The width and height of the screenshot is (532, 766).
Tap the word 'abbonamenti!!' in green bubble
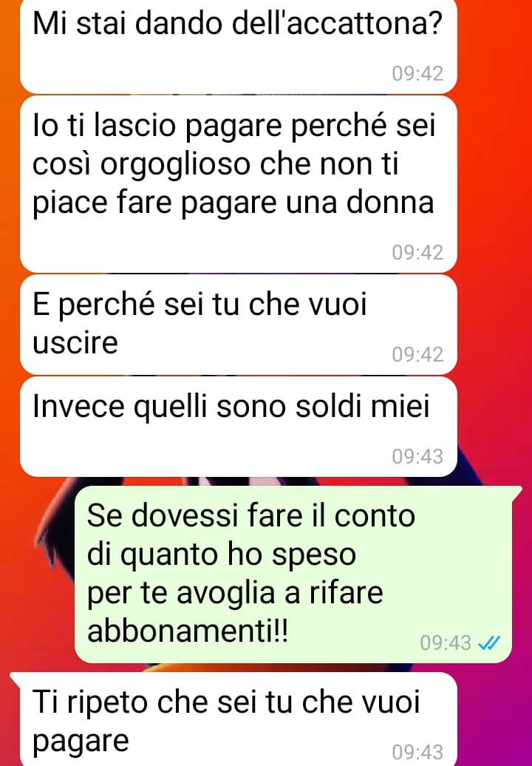pyautogui.click(x=188, y=631)
